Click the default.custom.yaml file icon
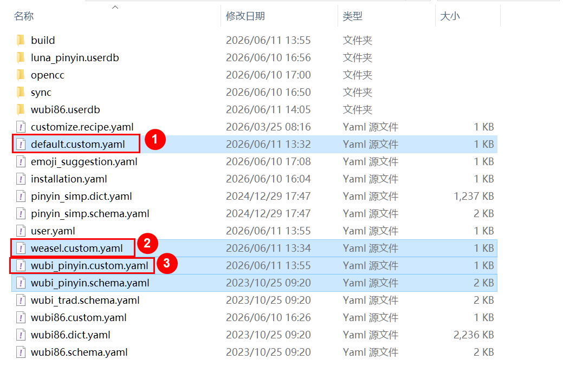This screenshot has width=563, height=392. [21, 144]
